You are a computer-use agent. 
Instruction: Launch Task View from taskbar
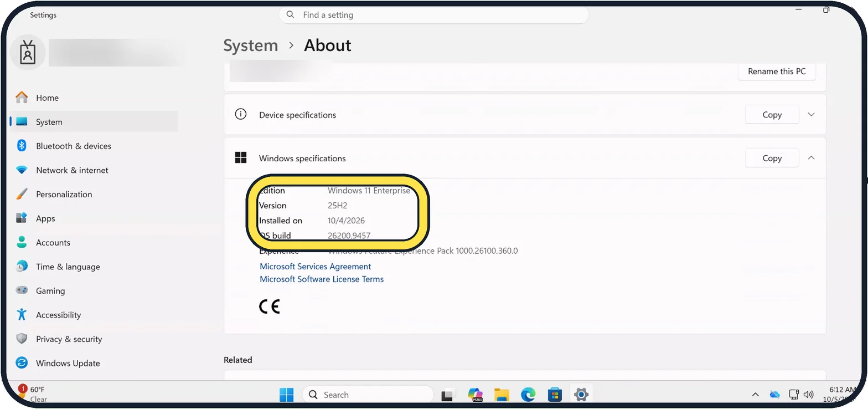(x=447, y=395)
